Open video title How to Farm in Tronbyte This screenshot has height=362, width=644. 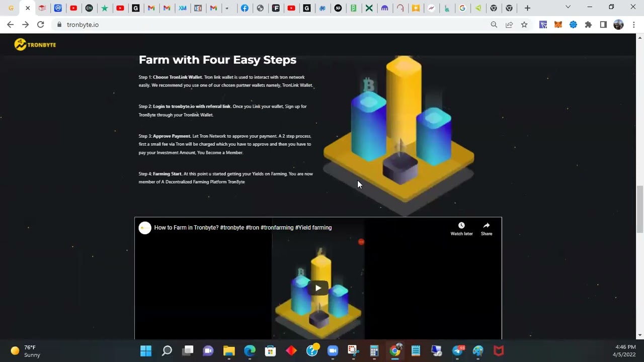coord(243,228)
